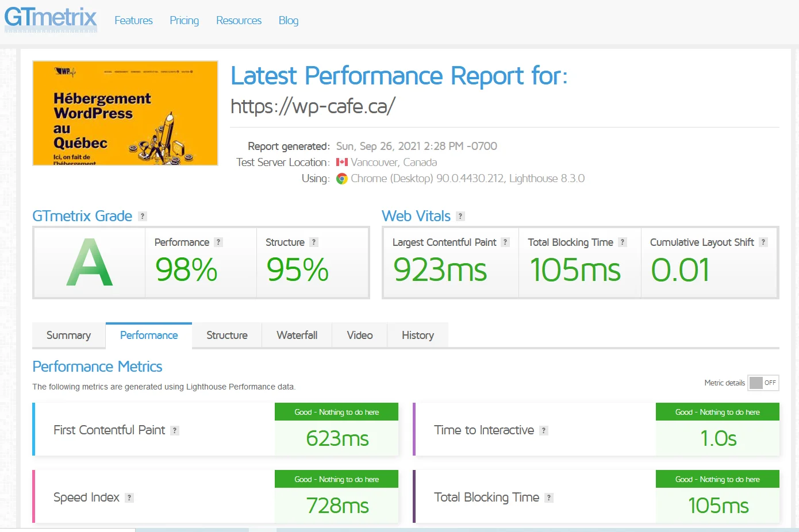Image resolution: width=799 pixels, height=532 pixels.
Task: Switch to the Summary tab
Action: click(x=68, y=336)
